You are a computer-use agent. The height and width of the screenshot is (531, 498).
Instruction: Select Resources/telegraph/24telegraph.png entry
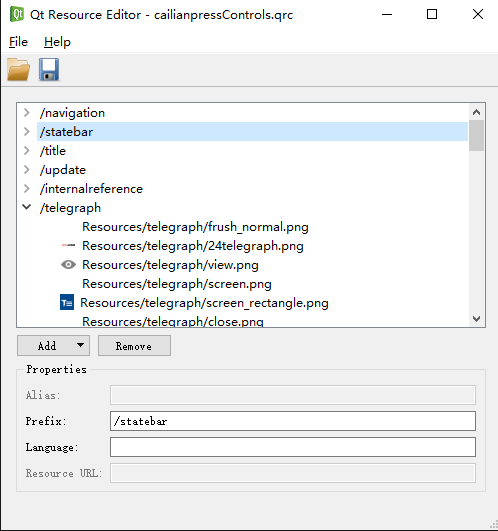tap(193, 246)
